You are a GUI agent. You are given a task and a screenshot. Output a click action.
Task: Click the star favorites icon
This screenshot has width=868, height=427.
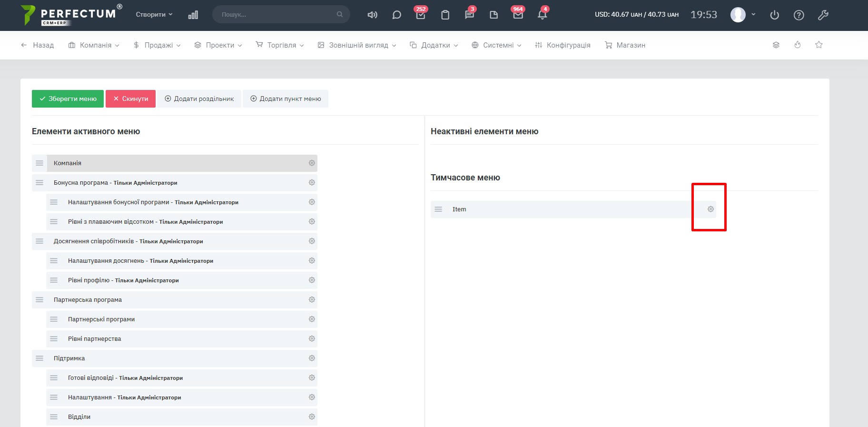pos(819,45)
